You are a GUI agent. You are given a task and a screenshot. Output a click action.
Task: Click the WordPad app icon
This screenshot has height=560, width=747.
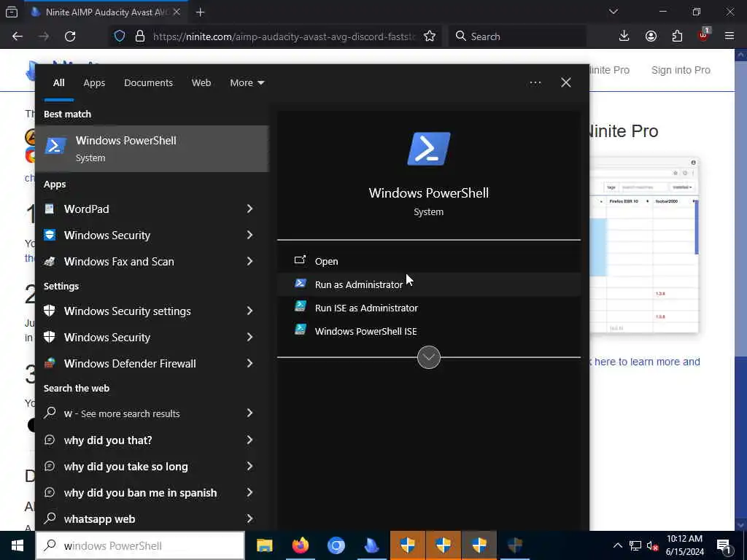tap(50, 209)
